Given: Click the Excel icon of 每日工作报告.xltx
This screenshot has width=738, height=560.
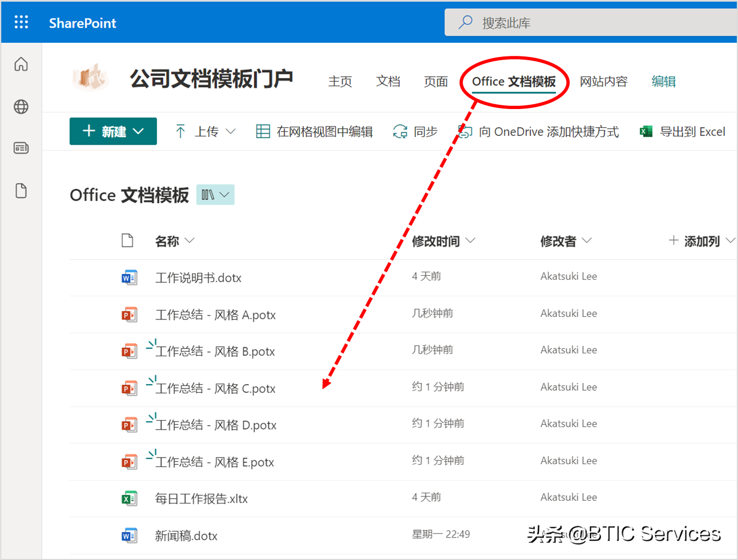Looking at the screenshot, I should (129, 499).
